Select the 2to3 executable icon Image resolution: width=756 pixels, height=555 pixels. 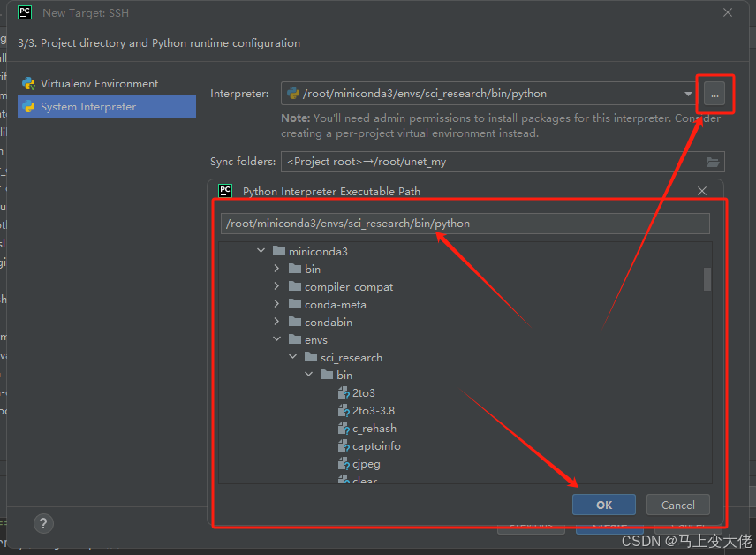point(344,392)
